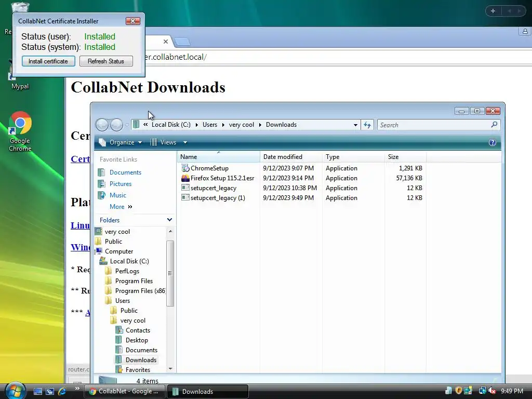Click Switch between windows quick launch icon
532x399 pixels.
tap(50, 392)
